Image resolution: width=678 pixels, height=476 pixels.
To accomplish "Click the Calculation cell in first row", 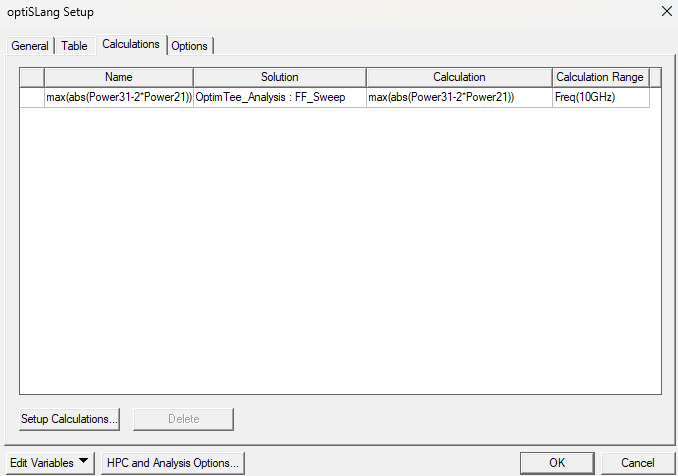I will 459,98.
